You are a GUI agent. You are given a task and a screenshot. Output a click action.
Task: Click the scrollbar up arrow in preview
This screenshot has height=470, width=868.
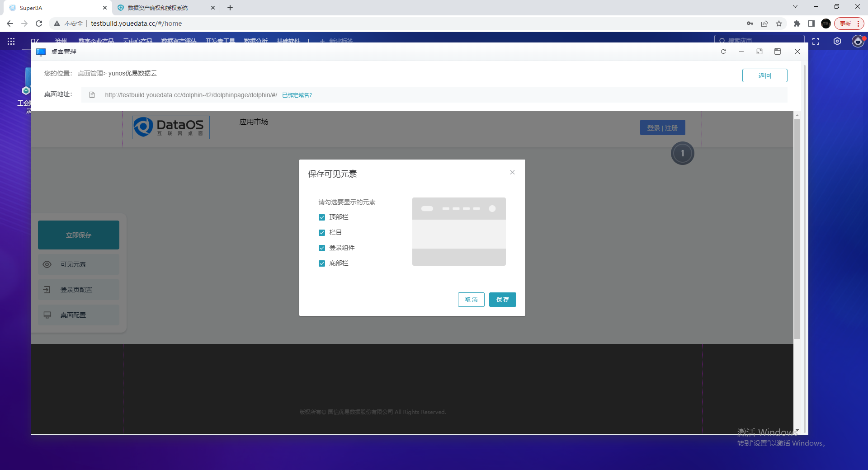point(797,115)
